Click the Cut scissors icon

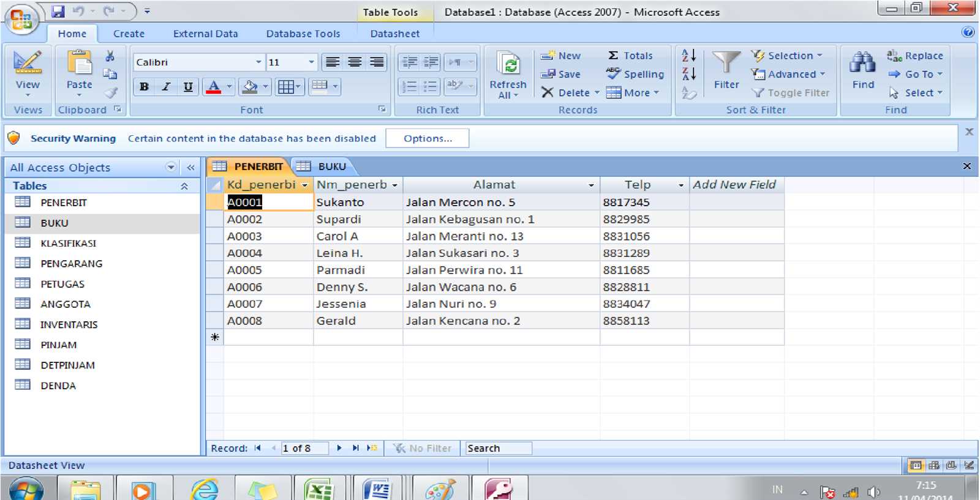tap(110, 56)
